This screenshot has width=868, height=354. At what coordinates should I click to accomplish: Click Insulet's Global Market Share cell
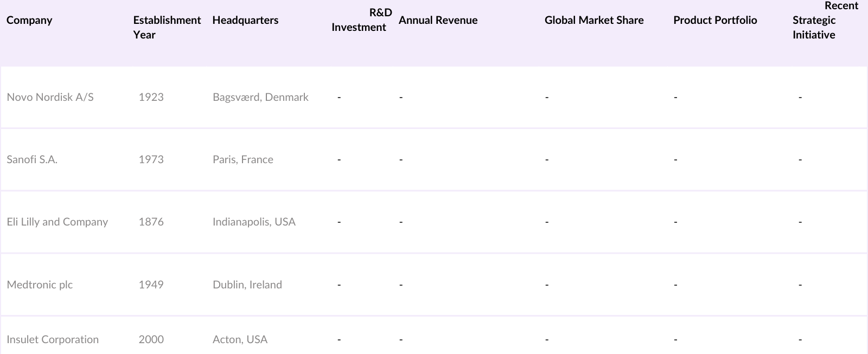547,339
